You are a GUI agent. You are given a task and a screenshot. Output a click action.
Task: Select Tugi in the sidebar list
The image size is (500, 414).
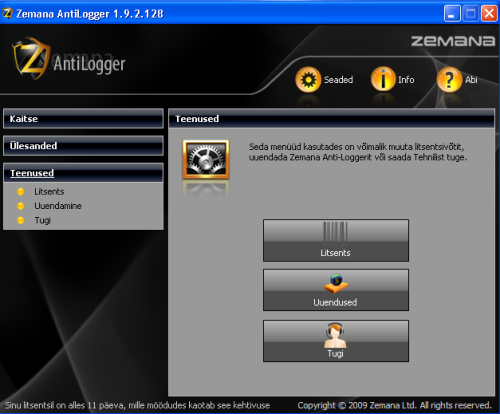coord(42,220)
